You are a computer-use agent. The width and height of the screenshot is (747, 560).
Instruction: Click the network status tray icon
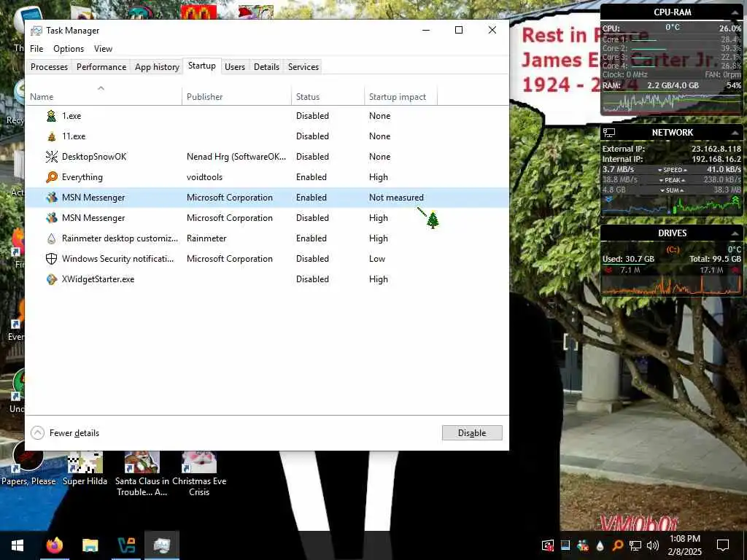tap(635, 545)
